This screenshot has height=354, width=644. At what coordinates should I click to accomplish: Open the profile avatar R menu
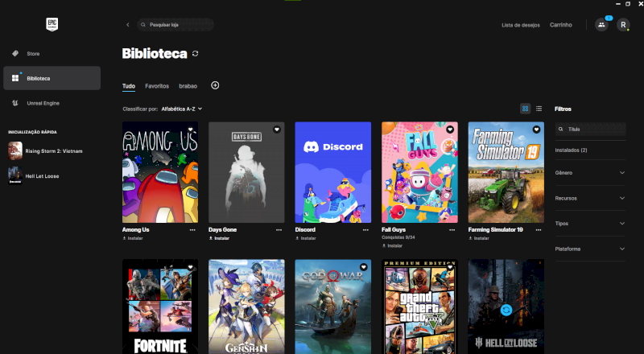(x=622, y=25)
